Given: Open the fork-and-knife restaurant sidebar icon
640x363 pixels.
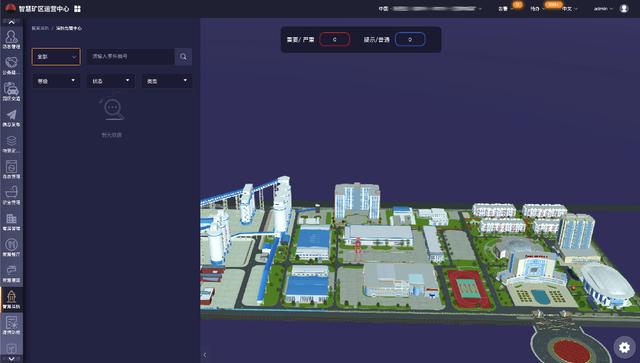Looking at the screenshot, I should tap(11, 247).
